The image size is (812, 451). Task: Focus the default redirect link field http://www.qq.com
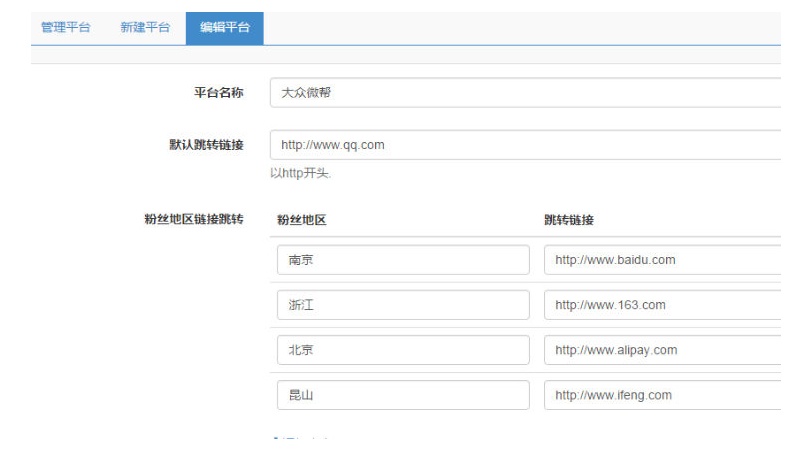click(525, 145)
